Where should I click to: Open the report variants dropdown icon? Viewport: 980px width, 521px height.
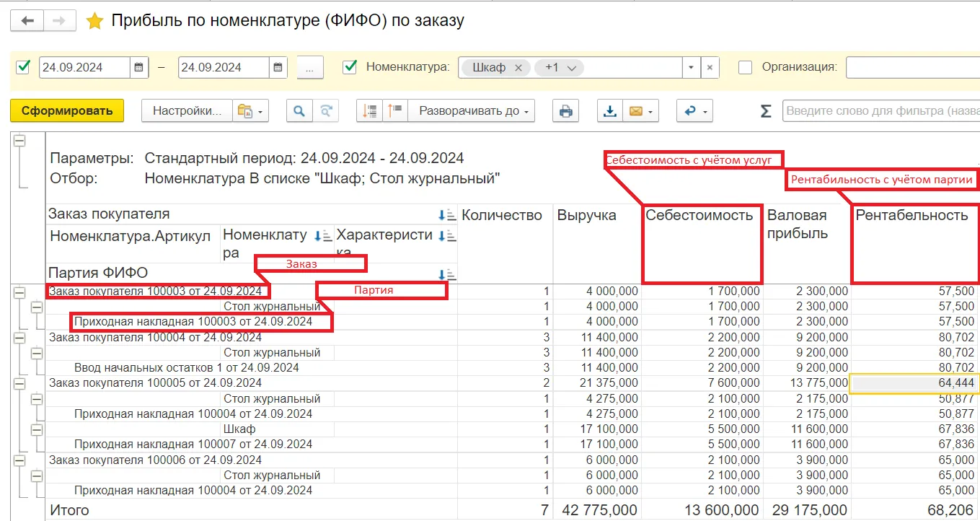251,110
